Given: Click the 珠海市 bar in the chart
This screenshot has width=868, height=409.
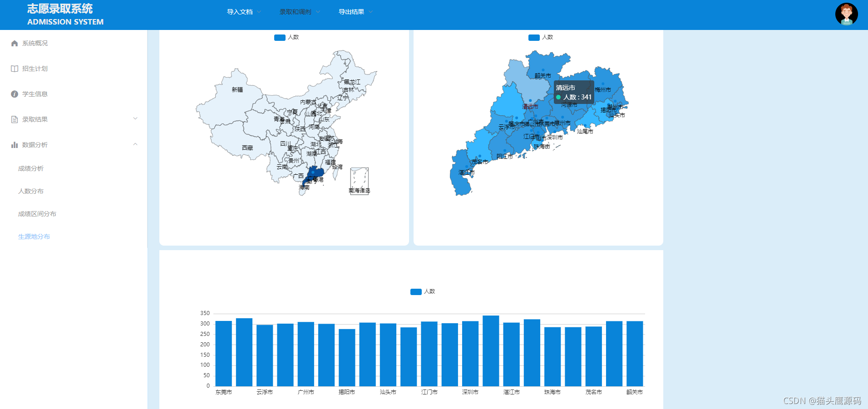Looking at the screenshot, I should [x=552, y=357].
